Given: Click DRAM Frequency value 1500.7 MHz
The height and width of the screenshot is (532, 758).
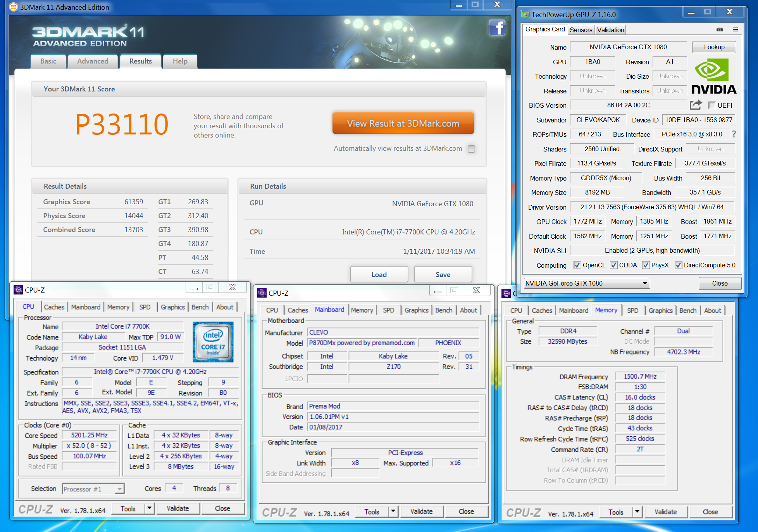Looking at the screenshot, I should coord(640,376).
